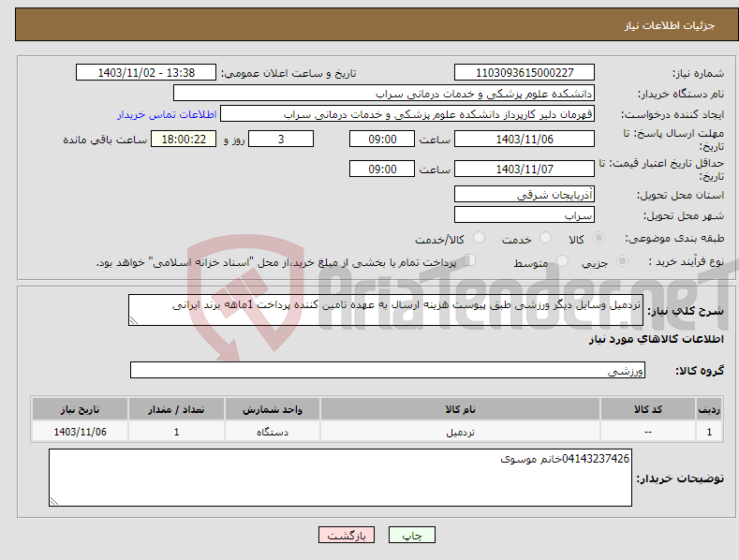Click the description textarea resize grip
The width and height of the screenshot is (739, 560).
click(134, 320)
